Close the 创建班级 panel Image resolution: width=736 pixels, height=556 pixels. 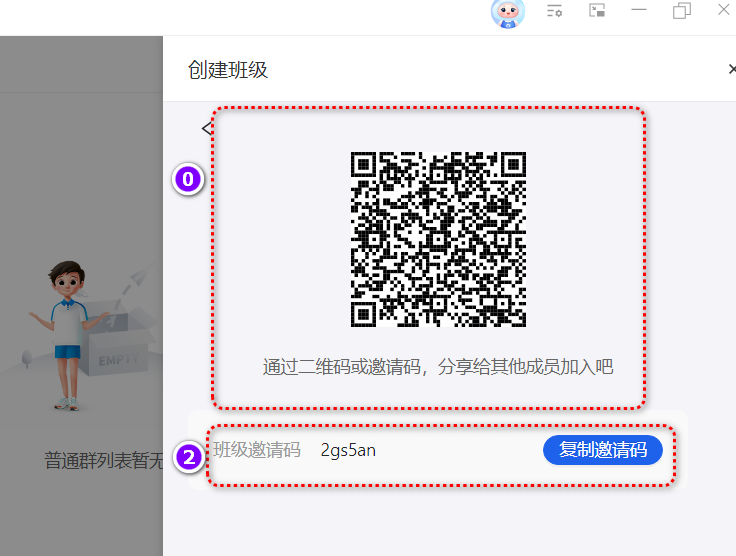coord(731,69)
